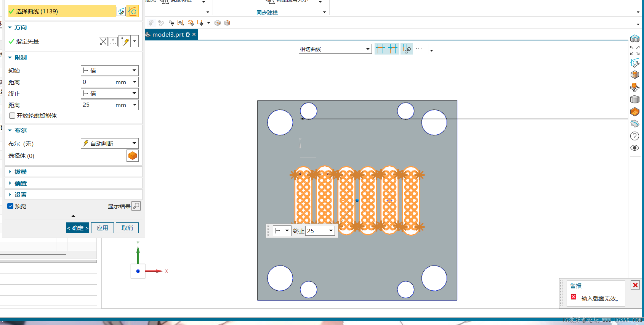Screen dimensions: 644x325
Task: Open the 自动判断 boolean dropdown
Action: point(109,143)
